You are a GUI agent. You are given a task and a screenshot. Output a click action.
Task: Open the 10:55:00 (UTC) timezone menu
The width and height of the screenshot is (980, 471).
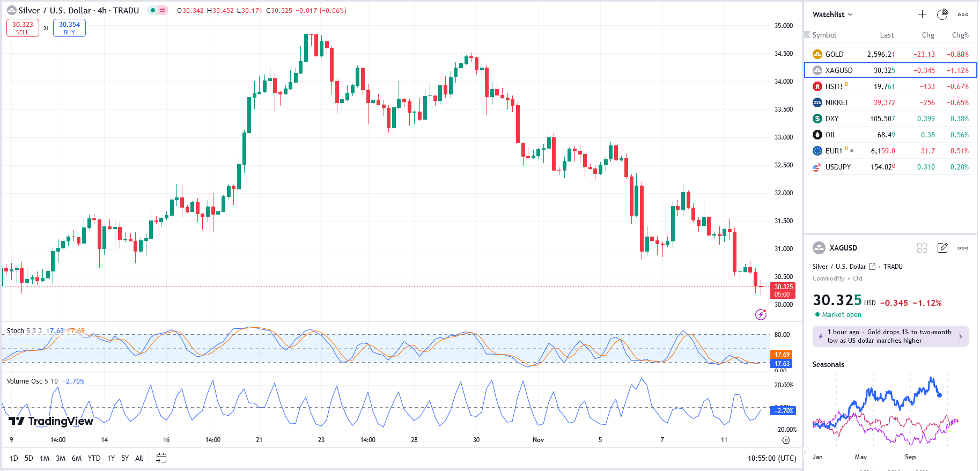(x=772, y=458)
